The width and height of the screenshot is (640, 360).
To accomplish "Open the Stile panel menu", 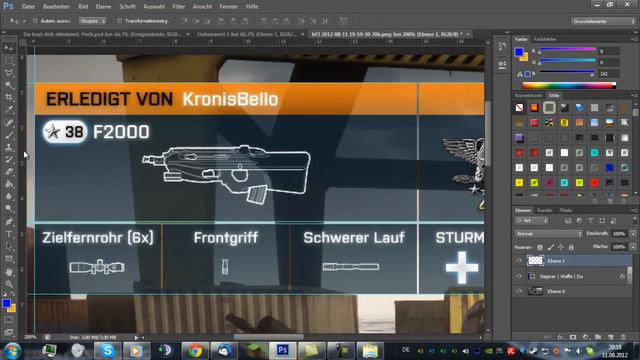I will click(634, 96).
